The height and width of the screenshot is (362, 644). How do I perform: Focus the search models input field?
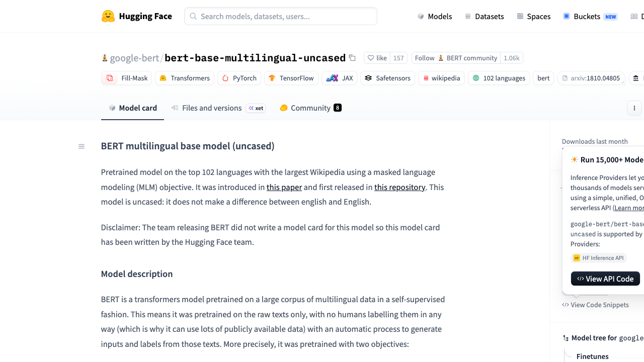[281, 16]
